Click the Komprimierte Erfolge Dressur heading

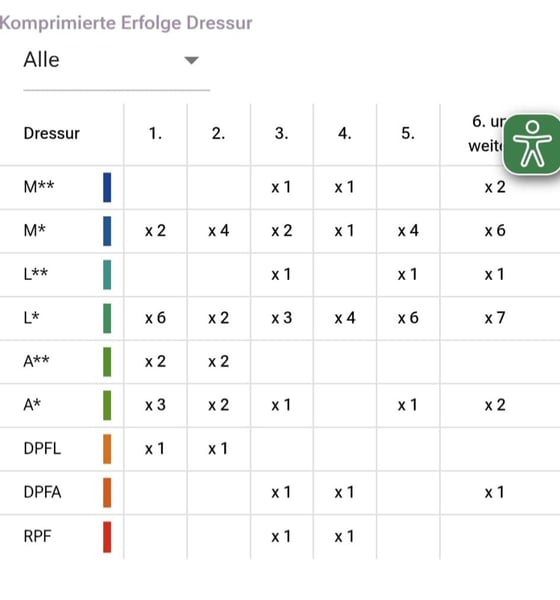coord(126,23)
